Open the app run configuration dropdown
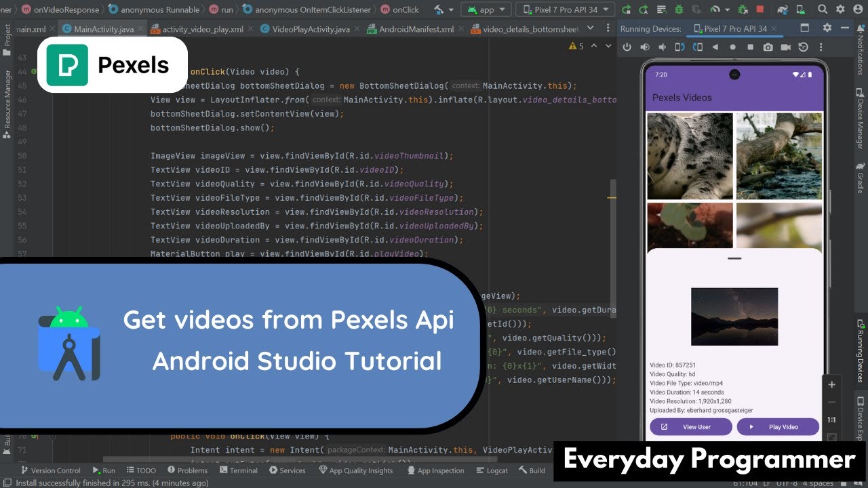 click(x=488, y=9)
